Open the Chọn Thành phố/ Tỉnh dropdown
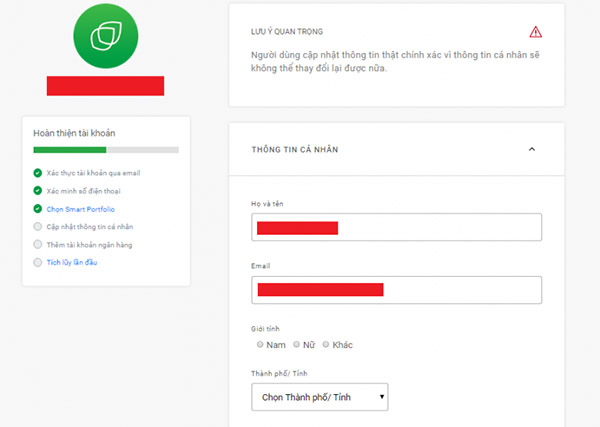 319,398
